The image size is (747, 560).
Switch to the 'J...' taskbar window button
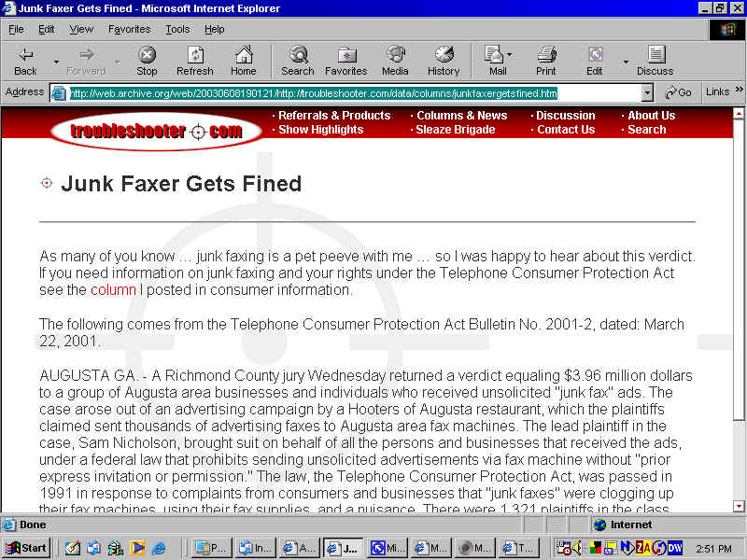point(343,548)
